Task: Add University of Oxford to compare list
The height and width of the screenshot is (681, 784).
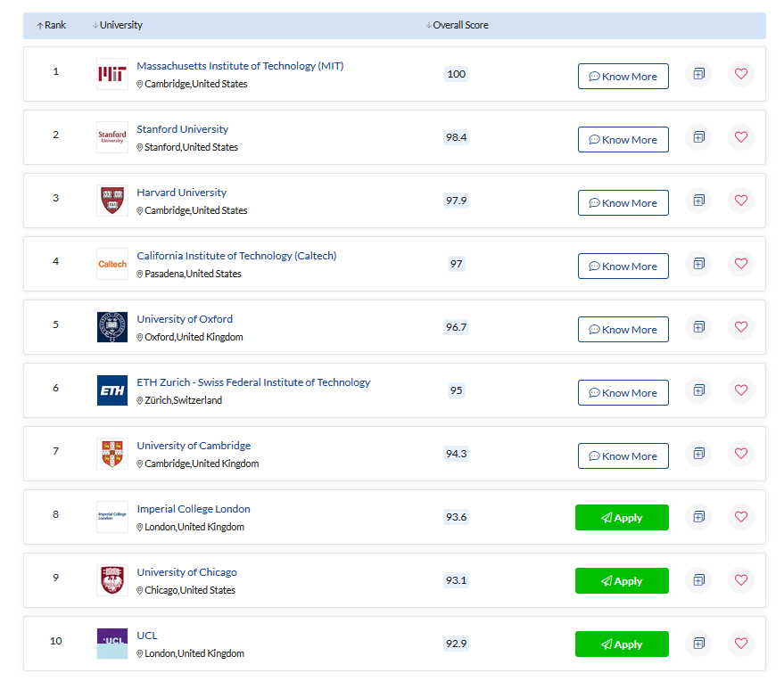Action: tap(698, 327)
